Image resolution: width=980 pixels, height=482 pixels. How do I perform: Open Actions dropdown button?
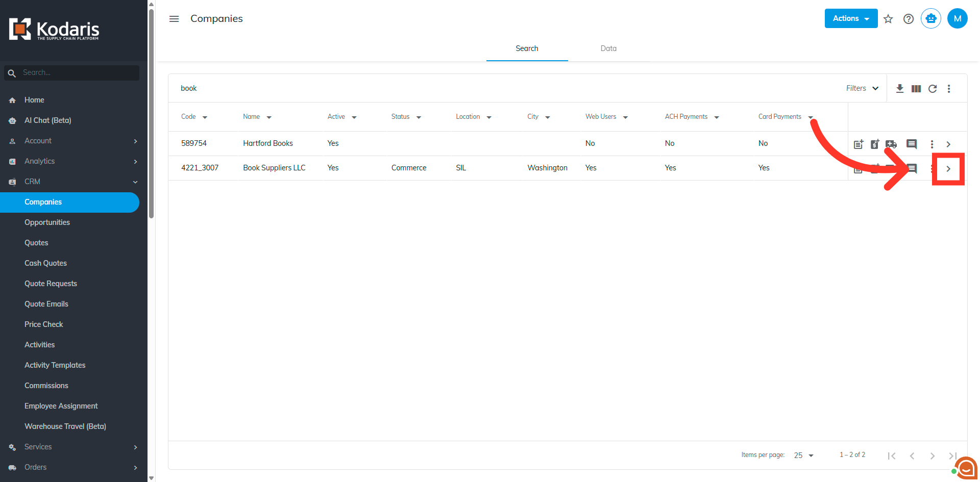pyautogui.click(x=851, y=18)
